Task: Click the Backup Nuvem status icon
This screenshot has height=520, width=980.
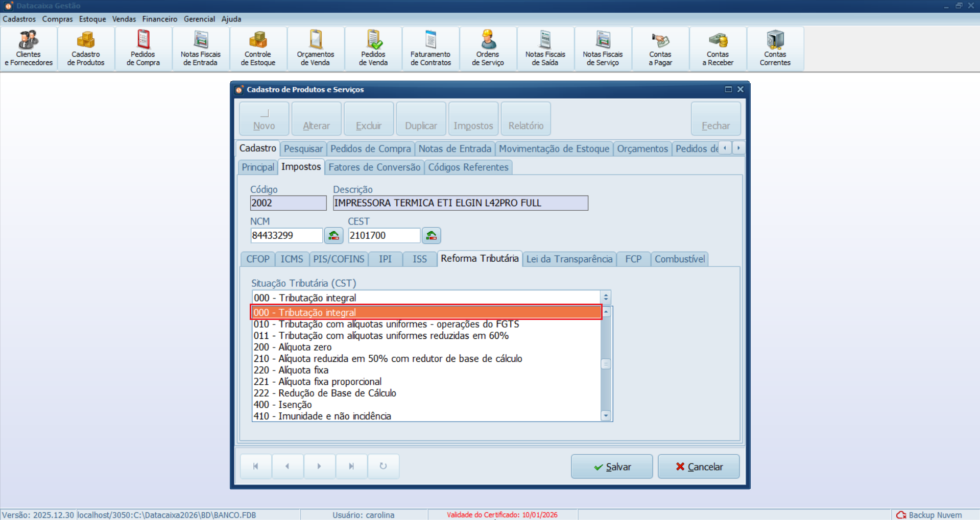Action: [901, 515]
